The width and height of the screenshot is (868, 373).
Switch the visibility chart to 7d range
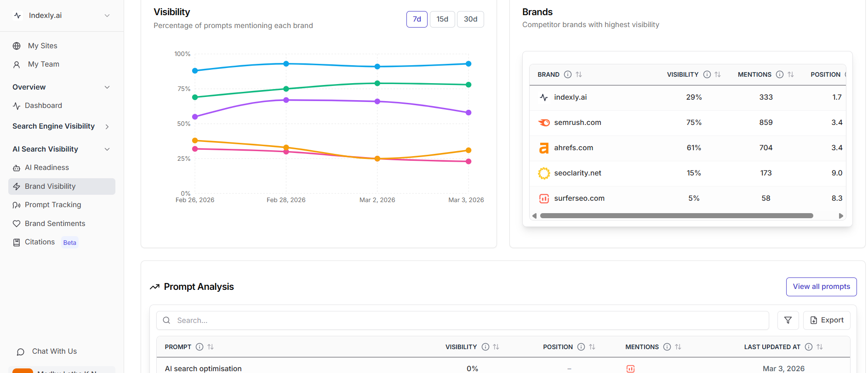coord(417,19)
